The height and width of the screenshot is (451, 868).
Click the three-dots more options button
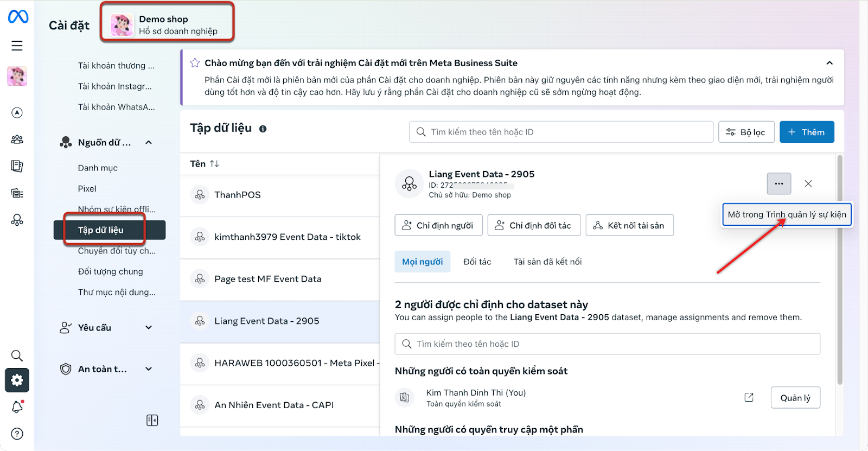pos(779,183)
